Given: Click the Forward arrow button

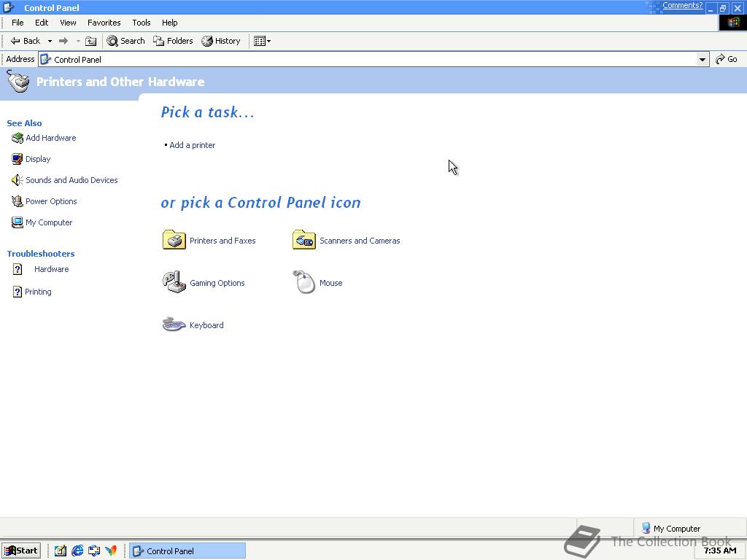Looking at the screenshot, I should pyautogui.click(x=63, y=41).
